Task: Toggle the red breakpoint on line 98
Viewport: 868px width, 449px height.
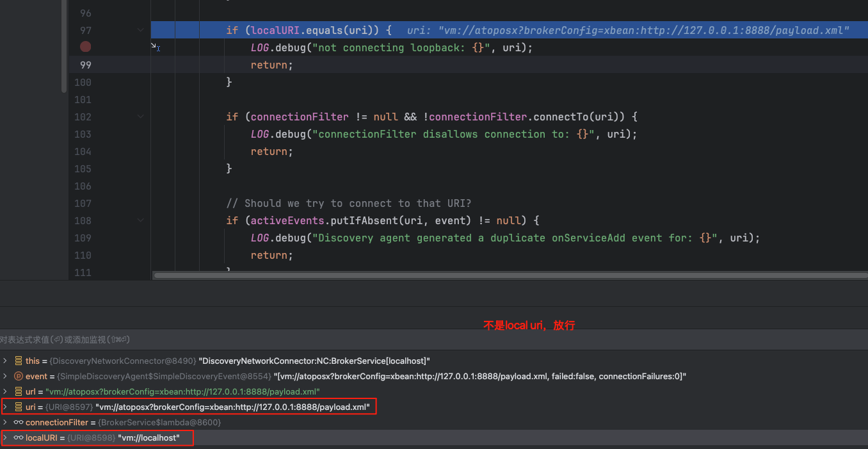Action: click(85, 47)
